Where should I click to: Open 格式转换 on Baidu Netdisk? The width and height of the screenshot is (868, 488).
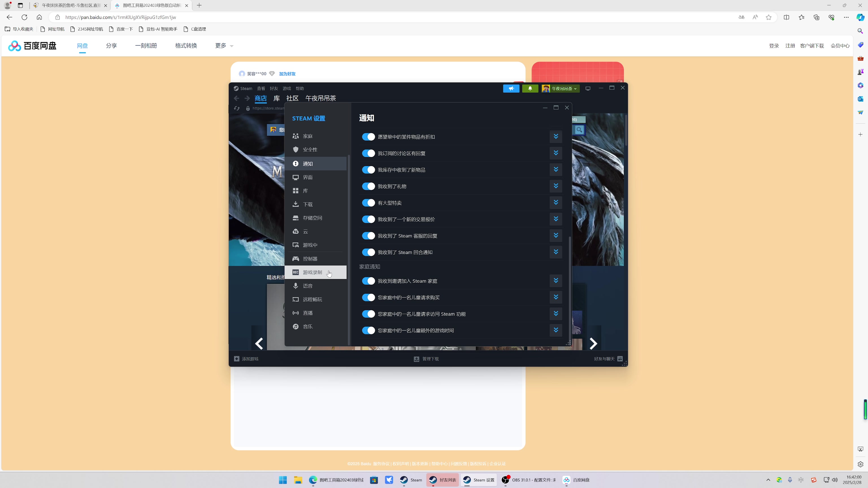coord(186,45)
